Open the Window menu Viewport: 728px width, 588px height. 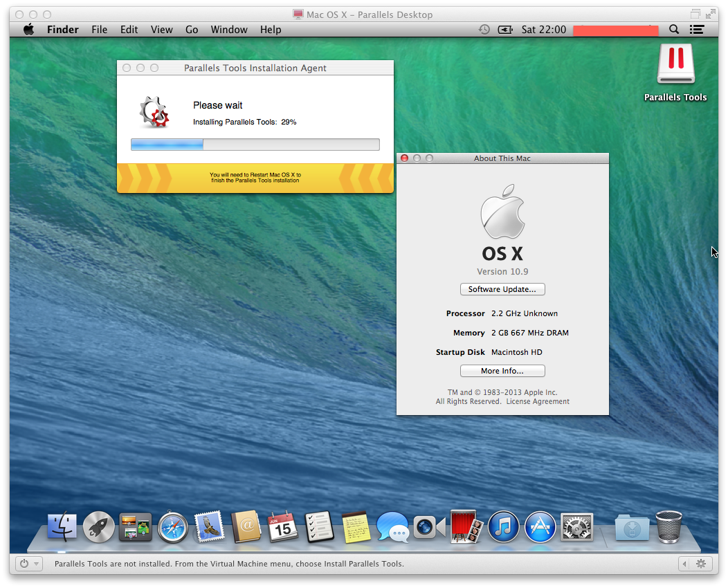point(229,30)
